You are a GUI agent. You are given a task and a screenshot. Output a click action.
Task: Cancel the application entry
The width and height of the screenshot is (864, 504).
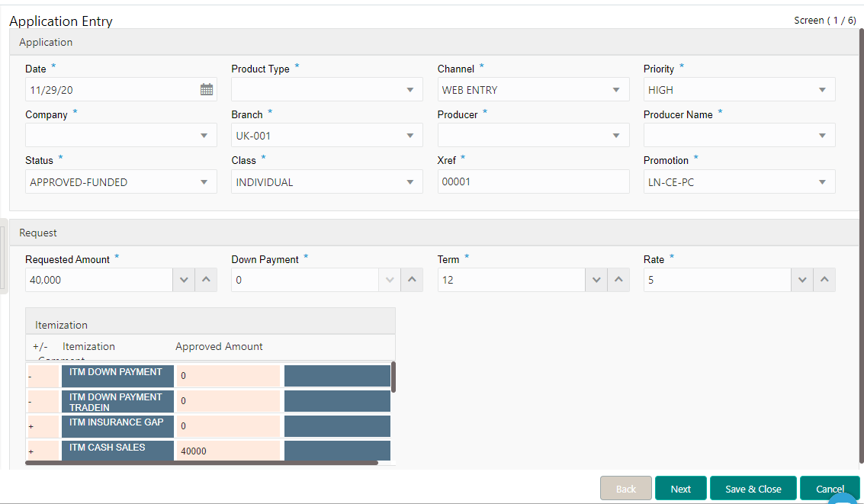830,488
